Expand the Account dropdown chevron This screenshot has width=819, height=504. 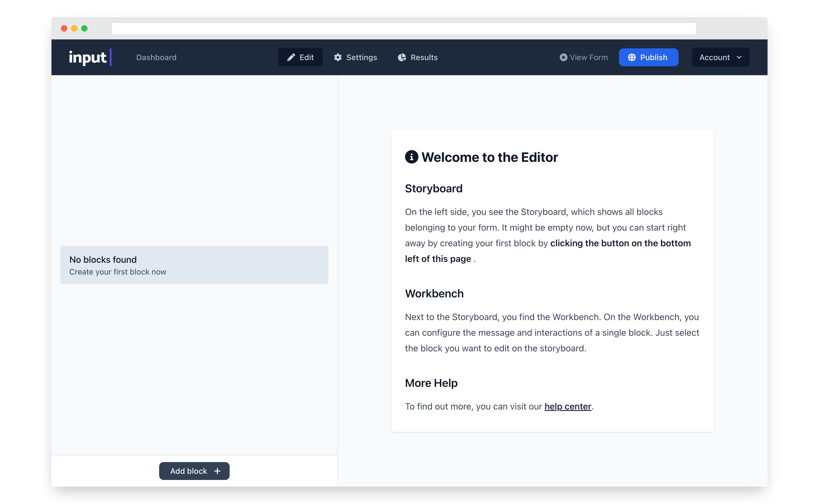(x=739, y=57)
